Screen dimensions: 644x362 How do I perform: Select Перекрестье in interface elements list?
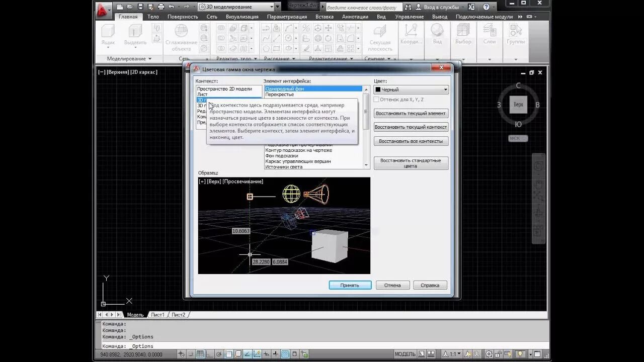click(x=313, y=95)
